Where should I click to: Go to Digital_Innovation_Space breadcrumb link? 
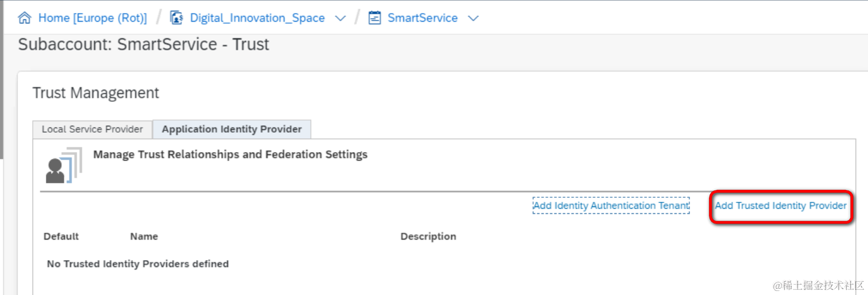[257, 18]
